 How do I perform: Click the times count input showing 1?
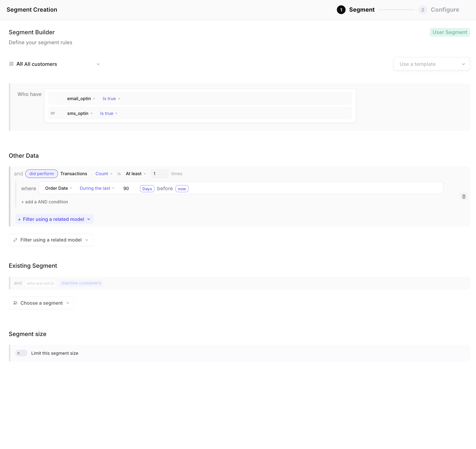point(160,174)
